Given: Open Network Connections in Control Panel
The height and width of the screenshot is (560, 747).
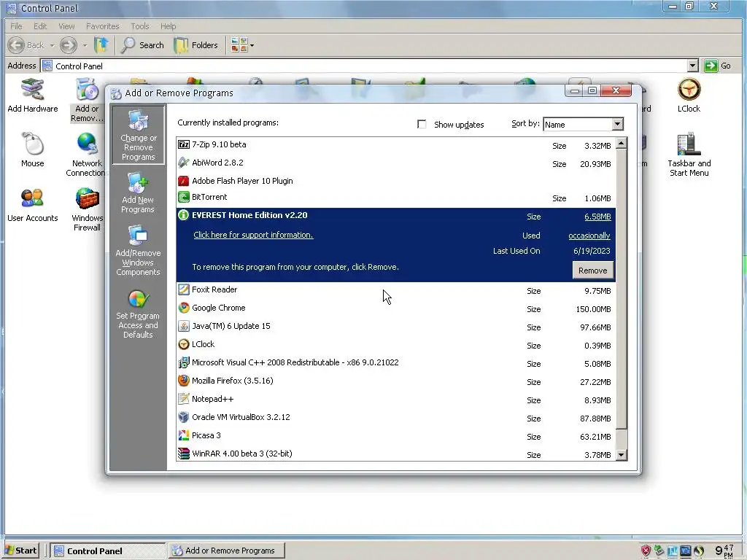Looking at the screenshot, I should point(86,155).
